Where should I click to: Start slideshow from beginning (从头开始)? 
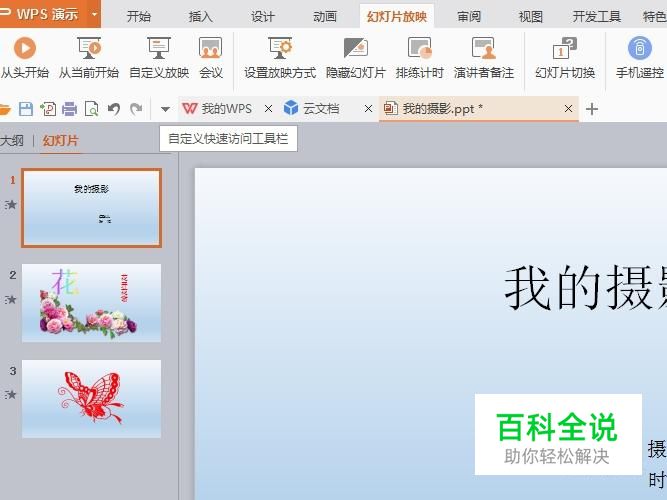click(x=25, y=58)
